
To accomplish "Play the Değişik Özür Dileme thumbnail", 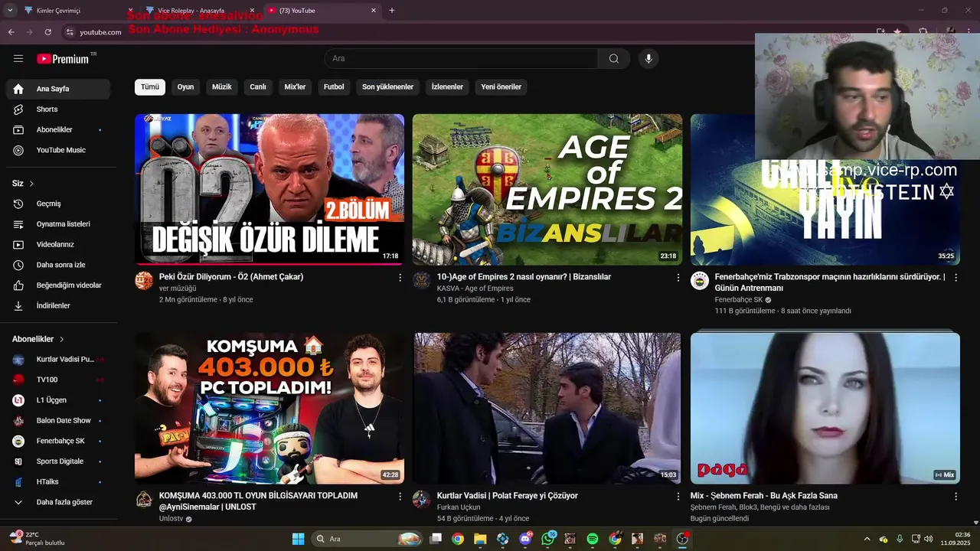I will 269,190.
